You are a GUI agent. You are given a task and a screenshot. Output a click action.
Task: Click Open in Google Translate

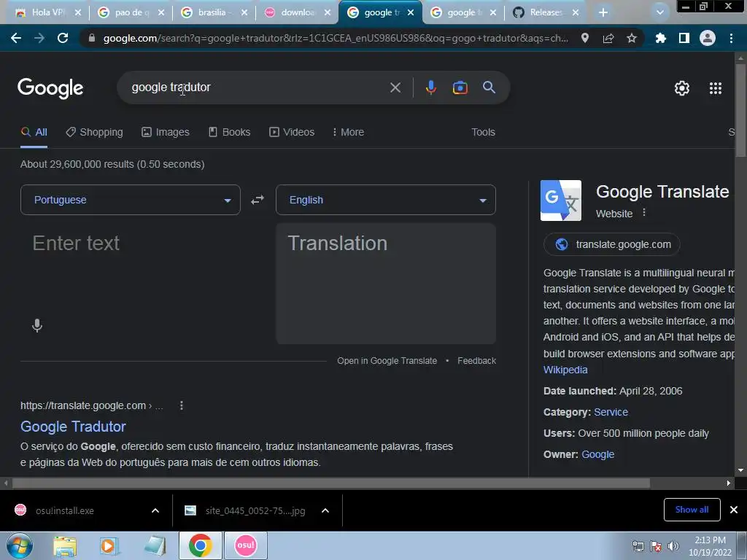pos(387,361)
